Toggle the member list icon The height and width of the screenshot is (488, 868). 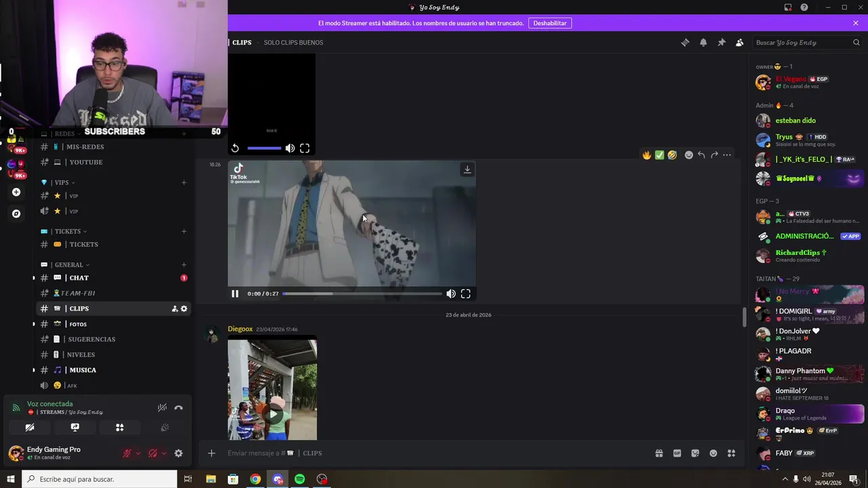[x=740, y=43]
